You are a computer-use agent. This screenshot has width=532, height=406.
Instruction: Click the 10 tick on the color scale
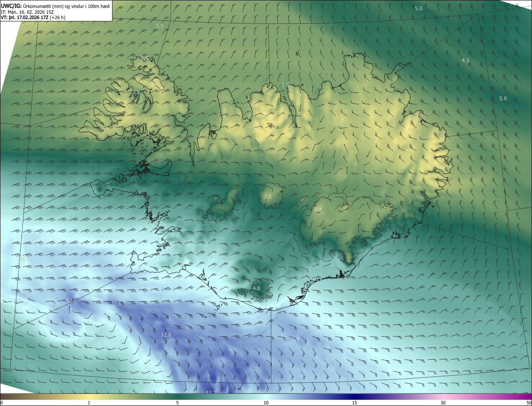266,403
